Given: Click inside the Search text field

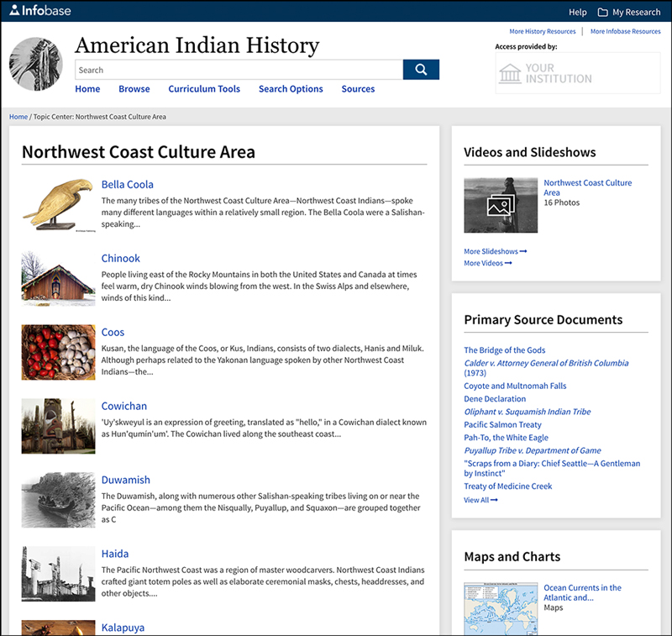Looking at the screenshot, I should click(239, 70).
